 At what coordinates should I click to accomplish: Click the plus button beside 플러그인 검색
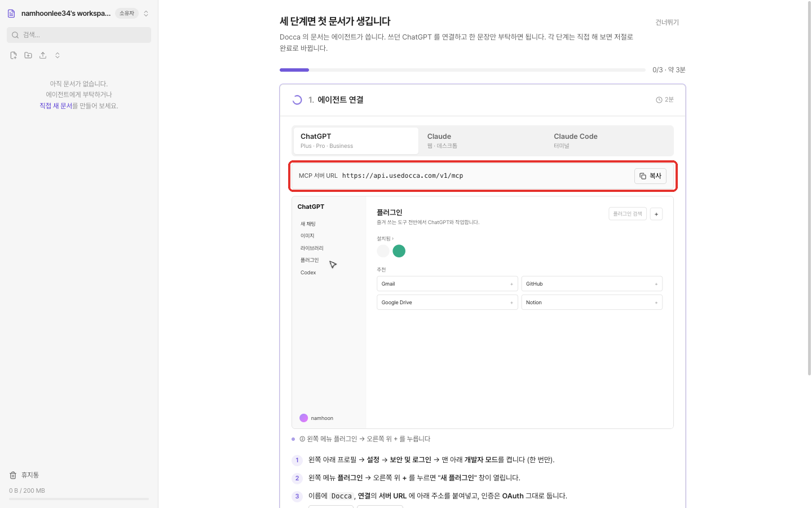656,214
